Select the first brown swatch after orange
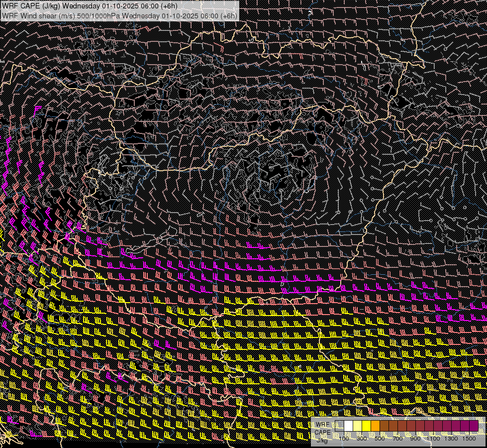 [385, 426]
